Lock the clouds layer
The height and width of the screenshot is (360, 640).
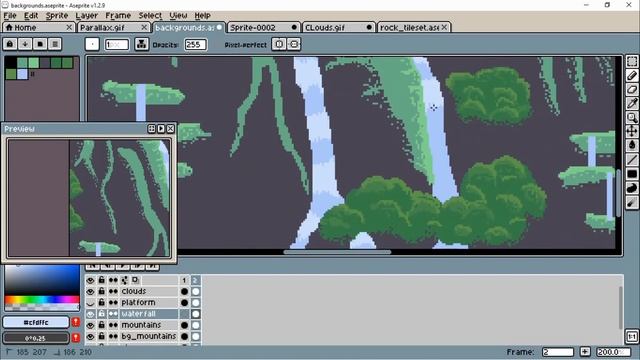pos(101,291)
